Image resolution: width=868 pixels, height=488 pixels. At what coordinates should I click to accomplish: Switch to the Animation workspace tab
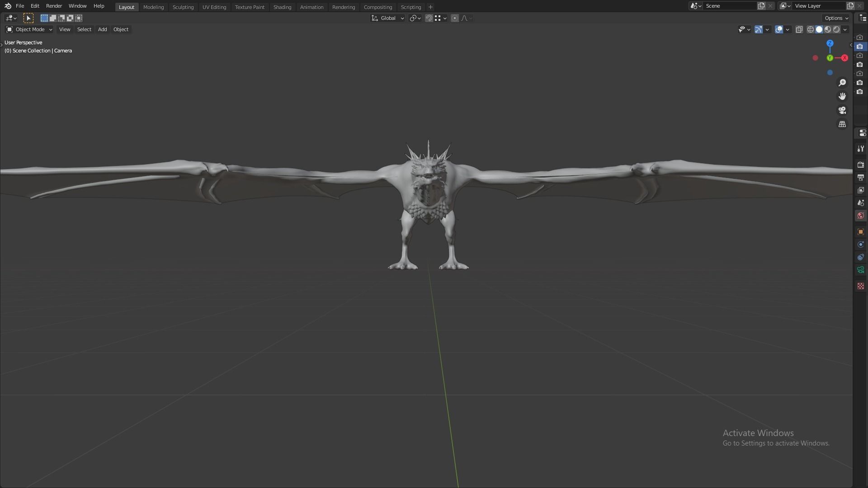tap(311, 7)
